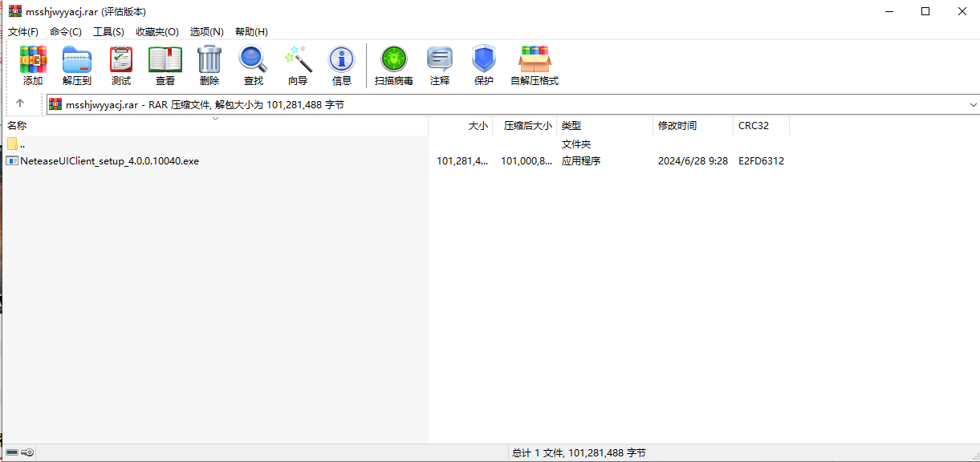Click the 2024/6/28 9:28 modified time
980x462 pixels.
693,160
